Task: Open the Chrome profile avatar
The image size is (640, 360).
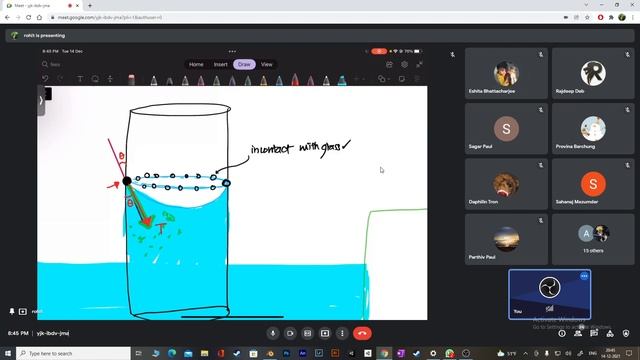Action: (x=622, y=17)
